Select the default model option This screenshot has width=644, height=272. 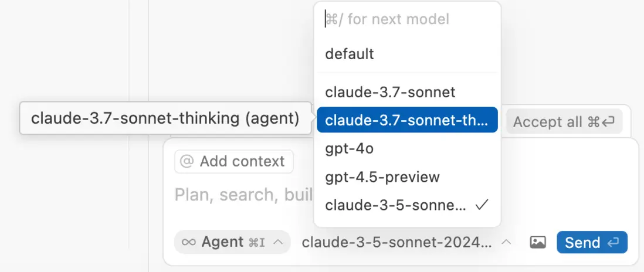350,54
